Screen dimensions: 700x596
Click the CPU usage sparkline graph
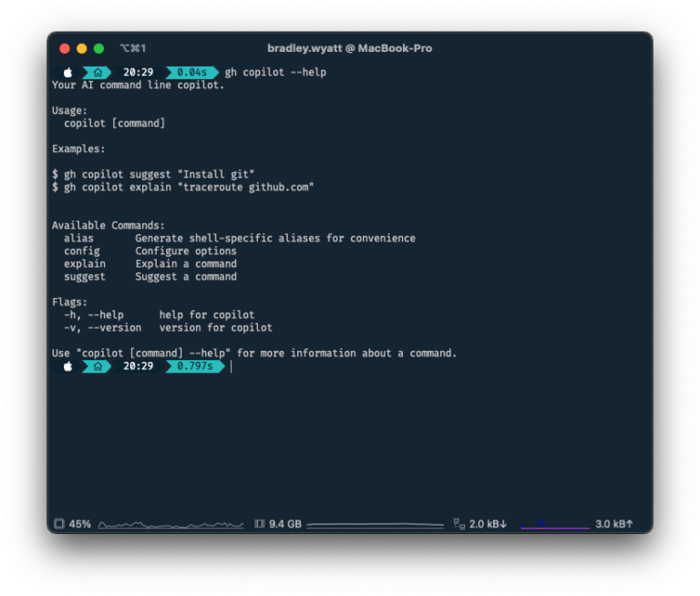(170, 525)
